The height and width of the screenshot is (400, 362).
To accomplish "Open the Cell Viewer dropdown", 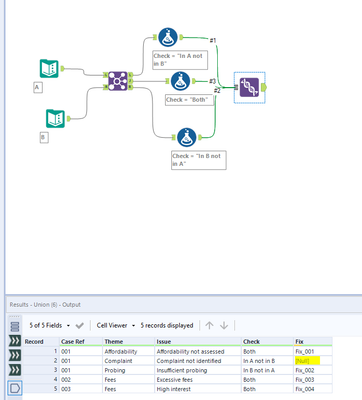I will (116, 325).
